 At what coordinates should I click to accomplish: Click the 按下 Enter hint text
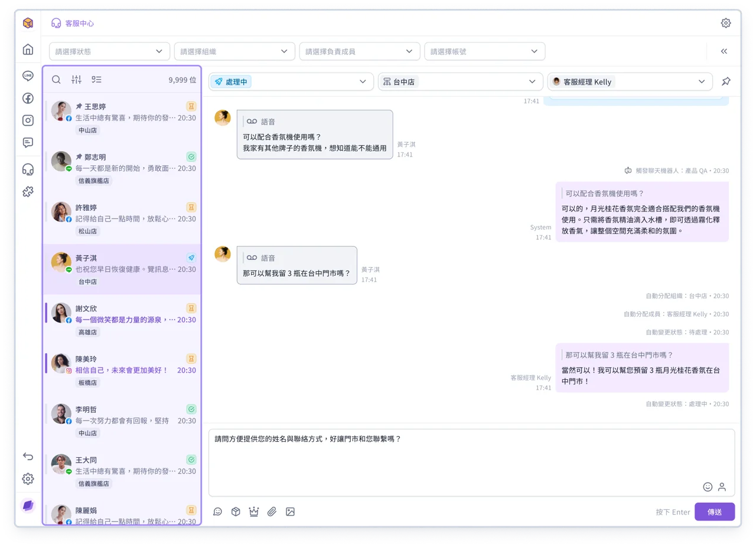(x=673, y=512)
